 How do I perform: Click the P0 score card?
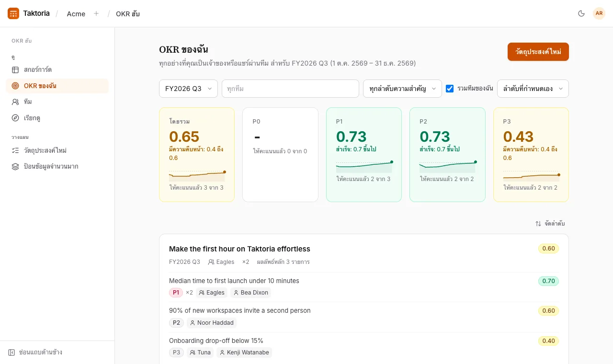(x=280, y=155)
